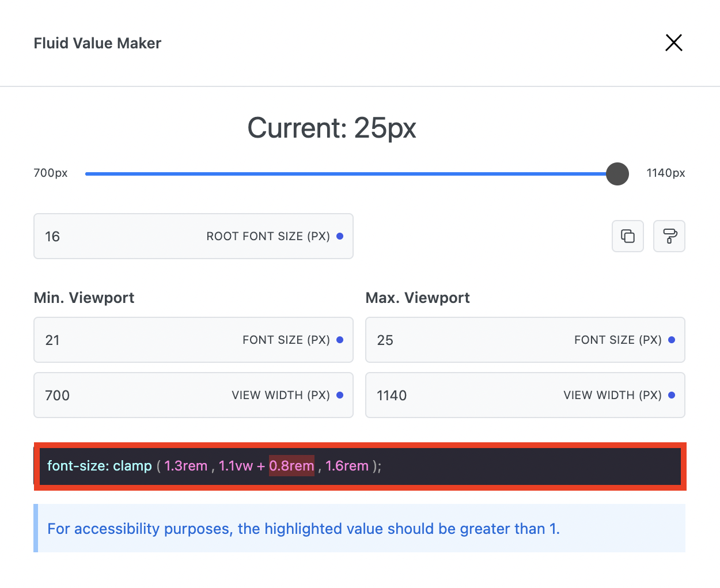This screenshot has width=720, height=588.
Task: Click the middle of the viewport slider track
Action: (x=351, y=174)
